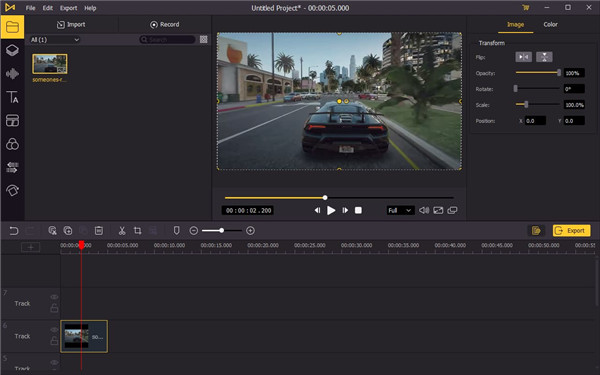
Task: Adjust the Opacity slider
Action: (538, 73)
